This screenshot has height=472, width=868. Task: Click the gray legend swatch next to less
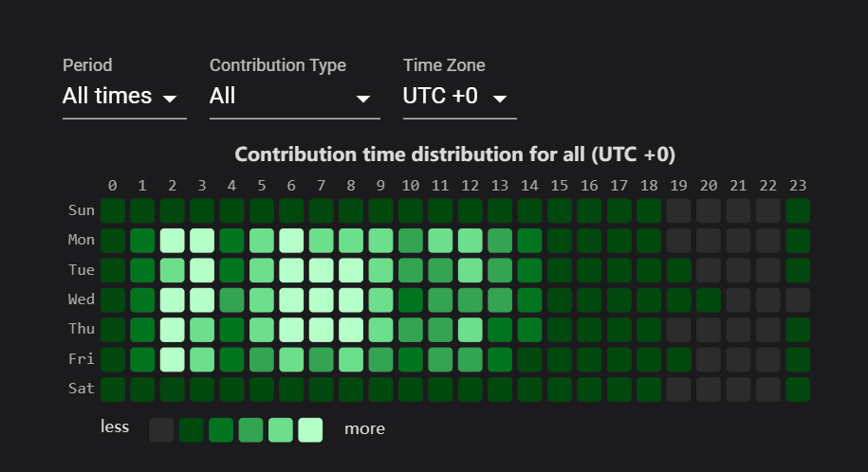161,429
